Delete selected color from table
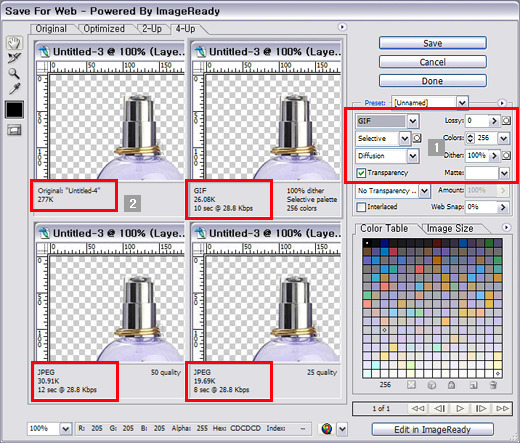The image size is (520, 443). click(493, 385)
